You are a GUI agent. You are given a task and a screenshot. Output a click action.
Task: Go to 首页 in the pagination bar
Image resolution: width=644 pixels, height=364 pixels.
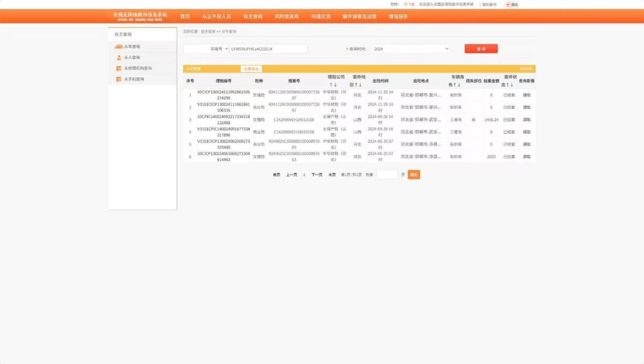tap(276, 174)
